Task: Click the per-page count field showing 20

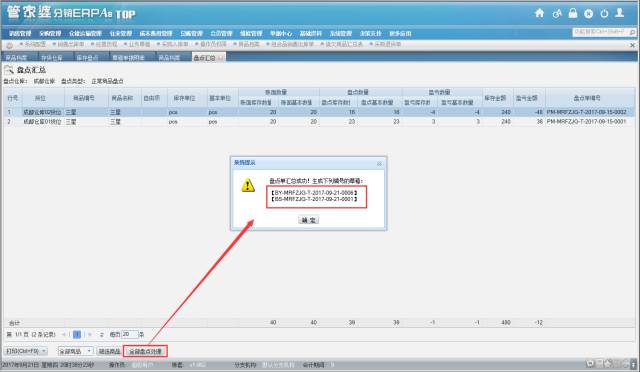Action: point(130,334)
